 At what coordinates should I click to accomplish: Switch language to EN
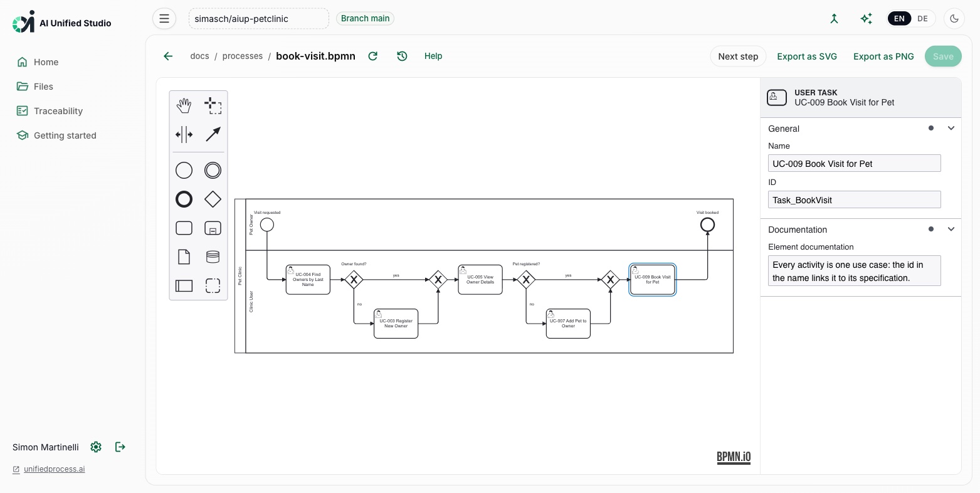tap(899, 19)
